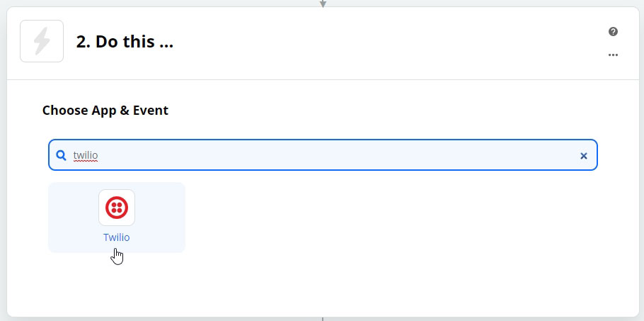644x321 pixels.
Task: Click the blue Twilio app name link
Action: (x=117, y=237)
